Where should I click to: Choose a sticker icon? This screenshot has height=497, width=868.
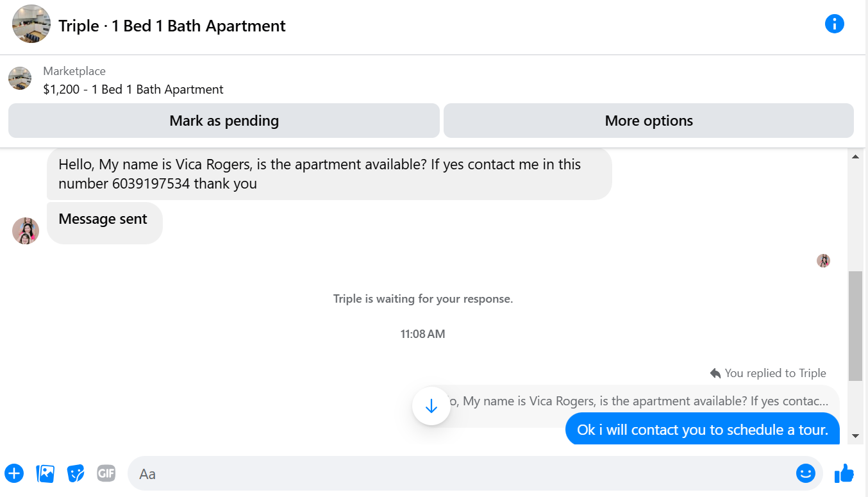pos(76,474)
